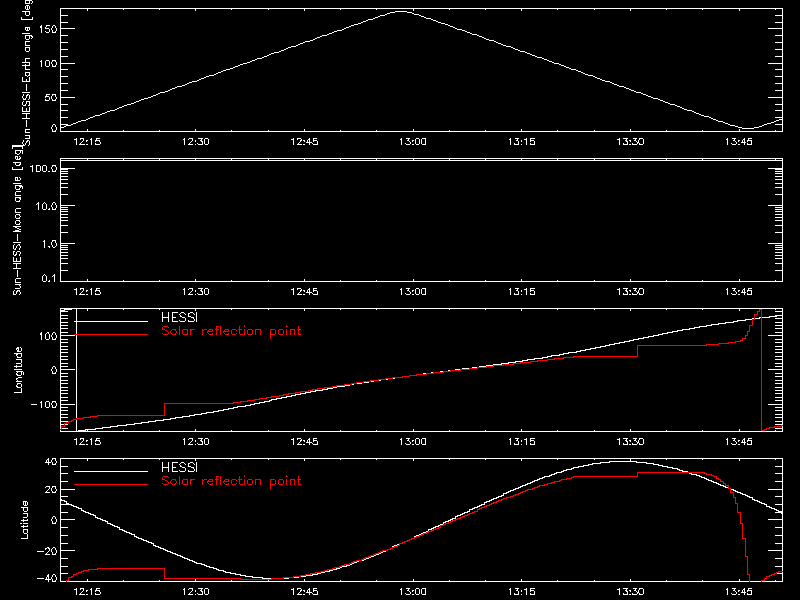This screenshot has height=600, width=800.
Task: Click 13:30 time label under Moon angle plot
Action: (x=630, y=292)
